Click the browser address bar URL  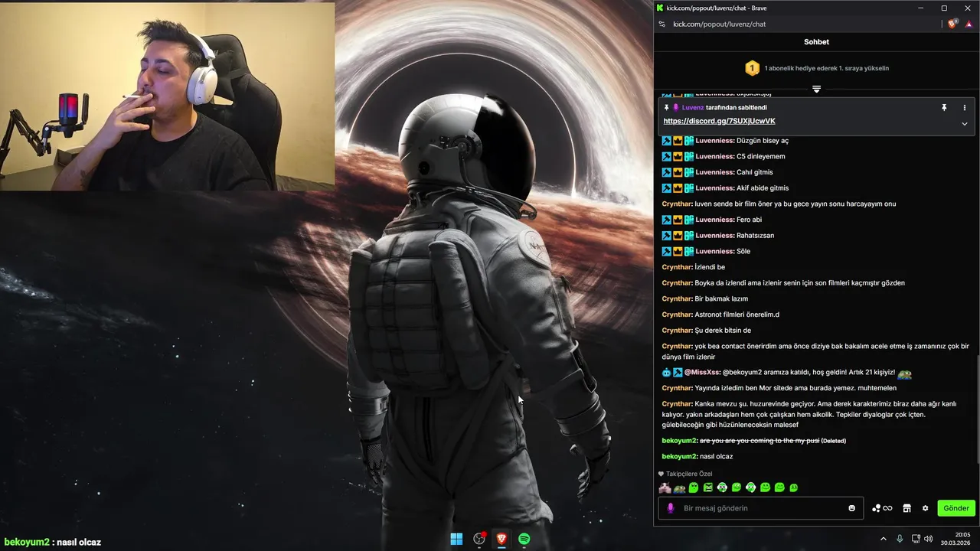coord(719,24)
